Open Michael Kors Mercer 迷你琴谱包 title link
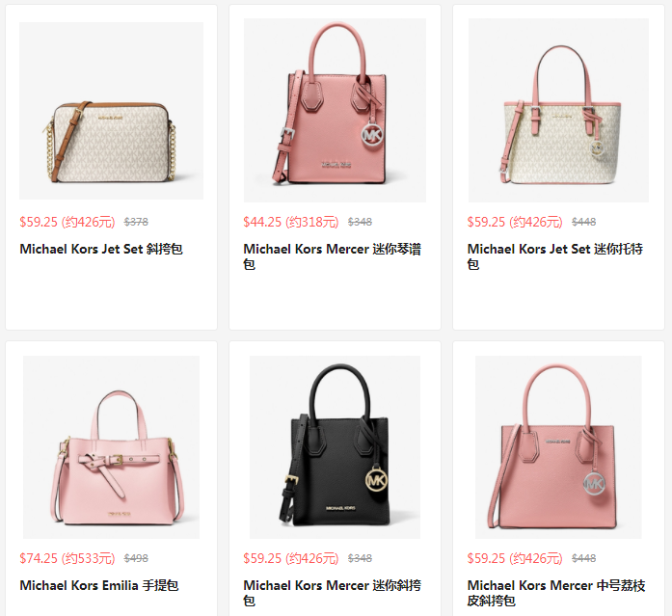Image resolution: width=672 pixels, height=616 pixels. (x=332, y=256)
